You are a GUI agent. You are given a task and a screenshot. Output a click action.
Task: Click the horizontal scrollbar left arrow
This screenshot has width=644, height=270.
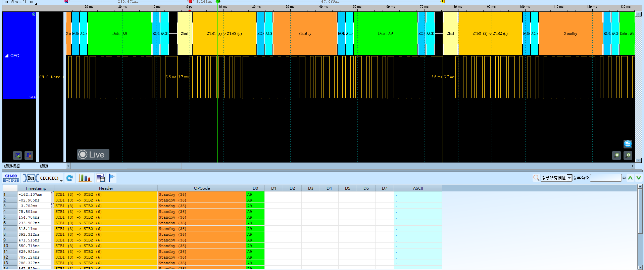pyautogui.click(x=68, y=166)
